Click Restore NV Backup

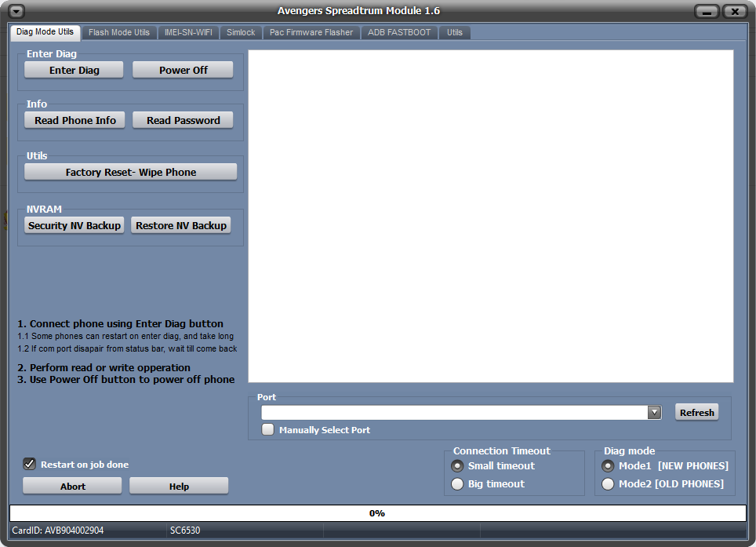181,225
